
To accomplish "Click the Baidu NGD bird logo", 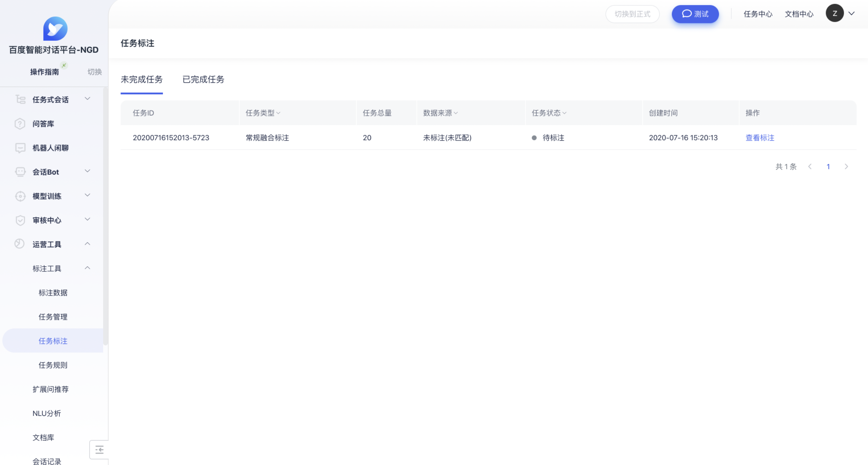I will 55,29.
